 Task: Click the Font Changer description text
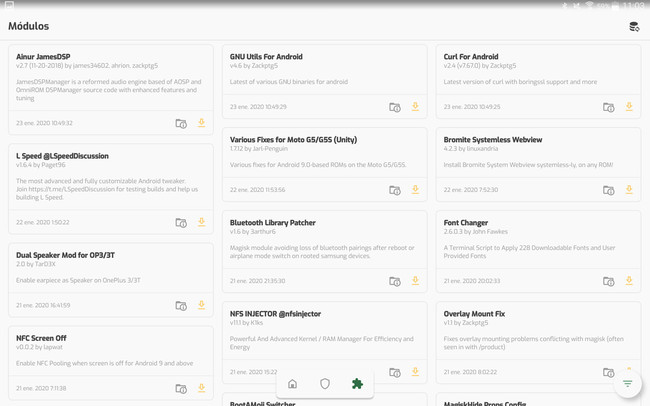point(529,252)
